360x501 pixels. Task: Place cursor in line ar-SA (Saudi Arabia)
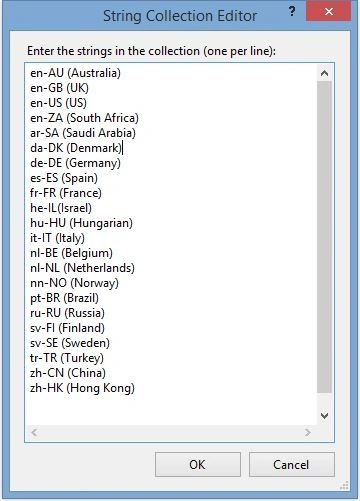click(x=83, y=133)
